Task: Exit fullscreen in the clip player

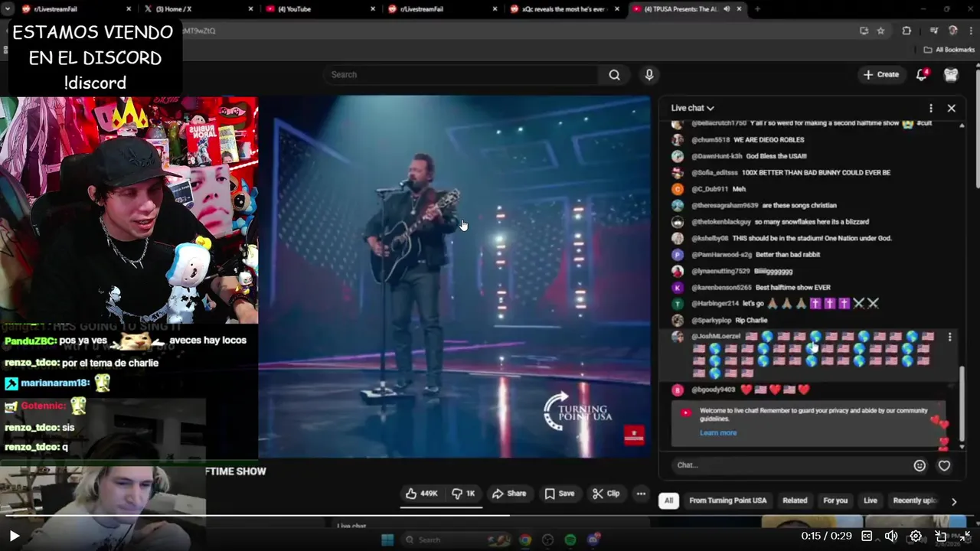Action: pos(965,536)
